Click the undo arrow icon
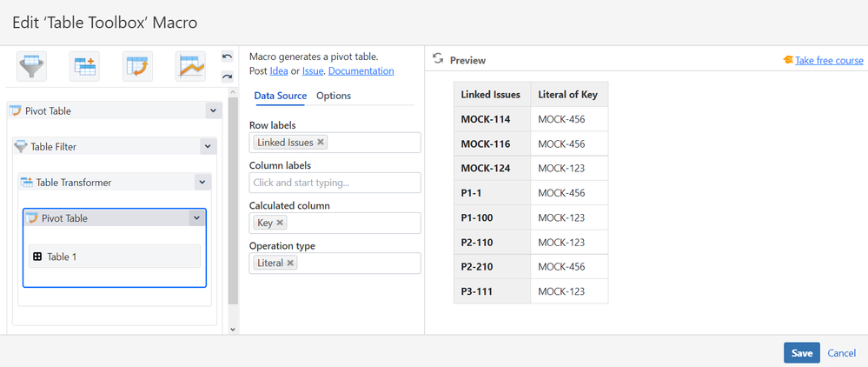Screen dimensions: 868x367 coord(228,57)
